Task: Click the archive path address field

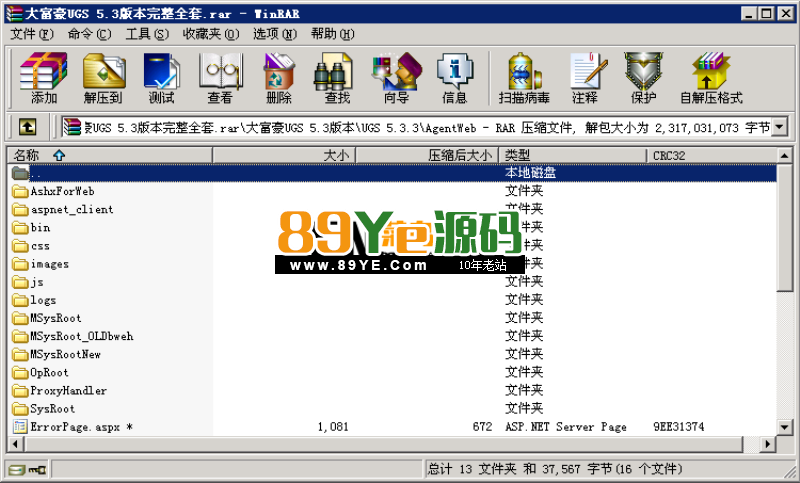Action: (x=416, y=127)
